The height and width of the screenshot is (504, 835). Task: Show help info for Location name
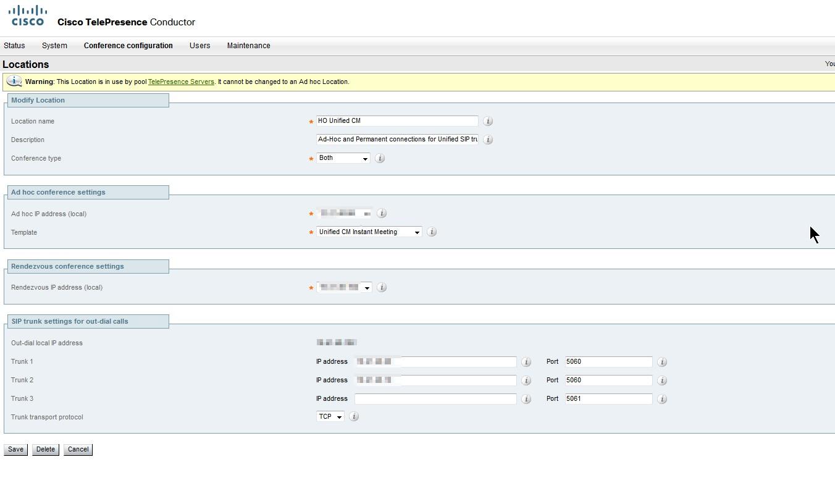pos(488,121)
